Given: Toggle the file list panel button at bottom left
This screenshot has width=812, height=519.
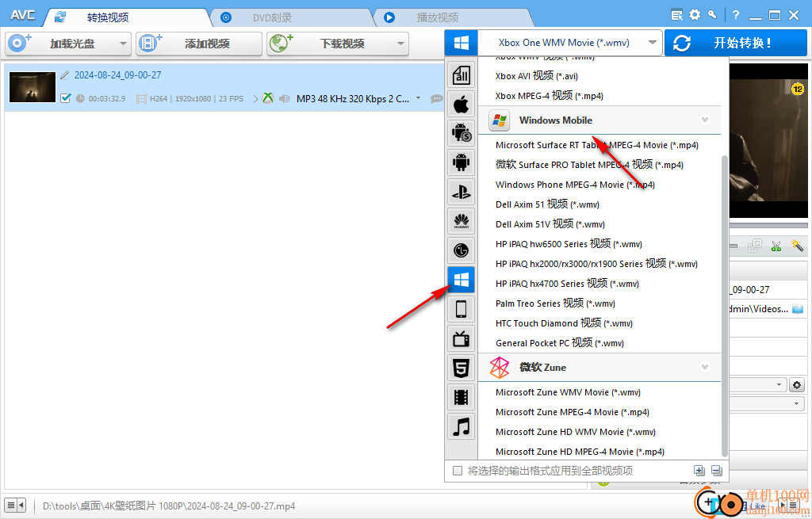Looking at the screenshot, I should (x=14, y=505).
